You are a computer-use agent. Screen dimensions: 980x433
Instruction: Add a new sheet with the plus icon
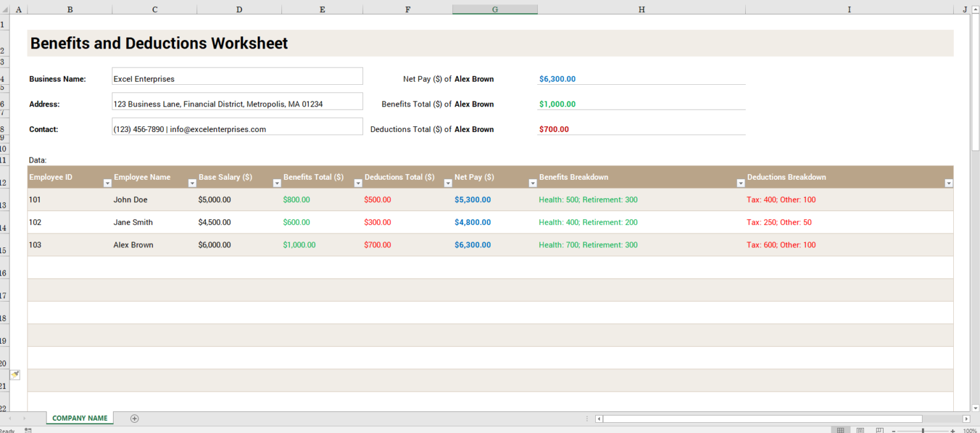tap(134, 418)
